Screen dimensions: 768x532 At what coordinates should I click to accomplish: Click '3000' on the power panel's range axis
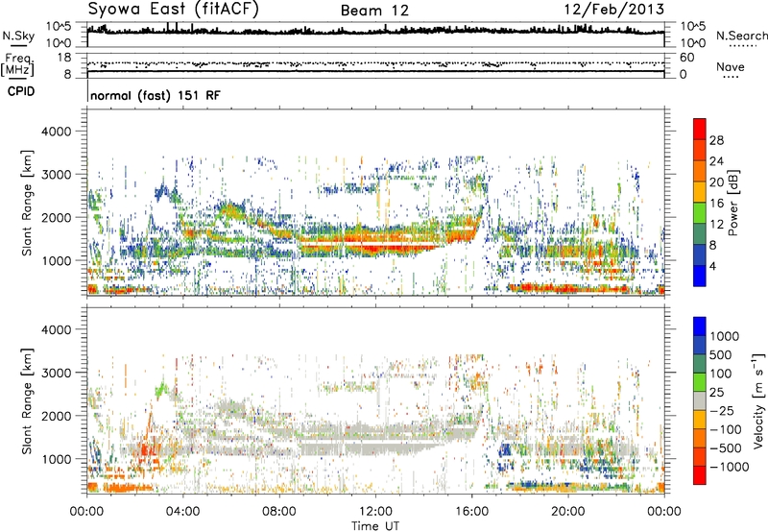tap(56, 175)
